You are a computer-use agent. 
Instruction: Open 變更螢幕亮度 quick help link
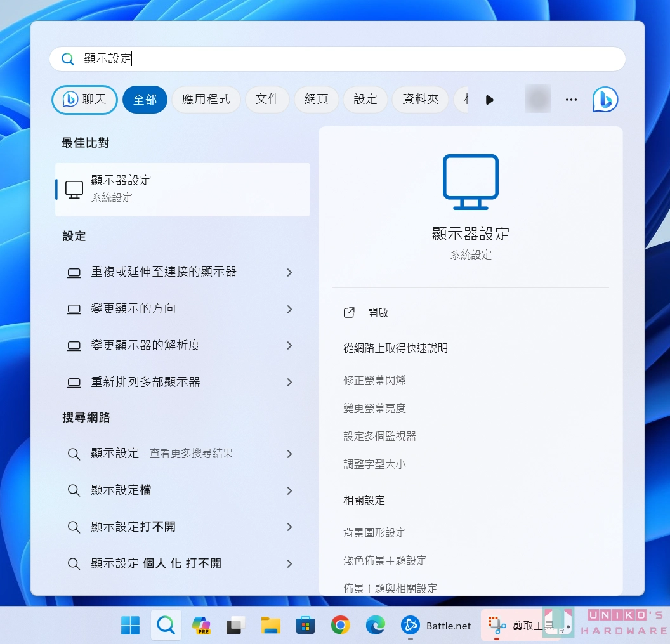[374, 408]
